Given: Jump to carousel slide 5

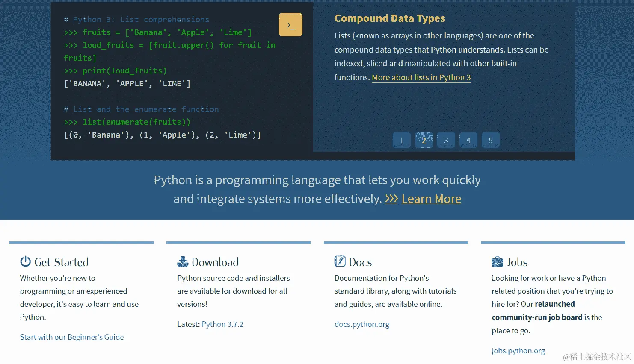Looking at the screenshot, I should point(491,140).
